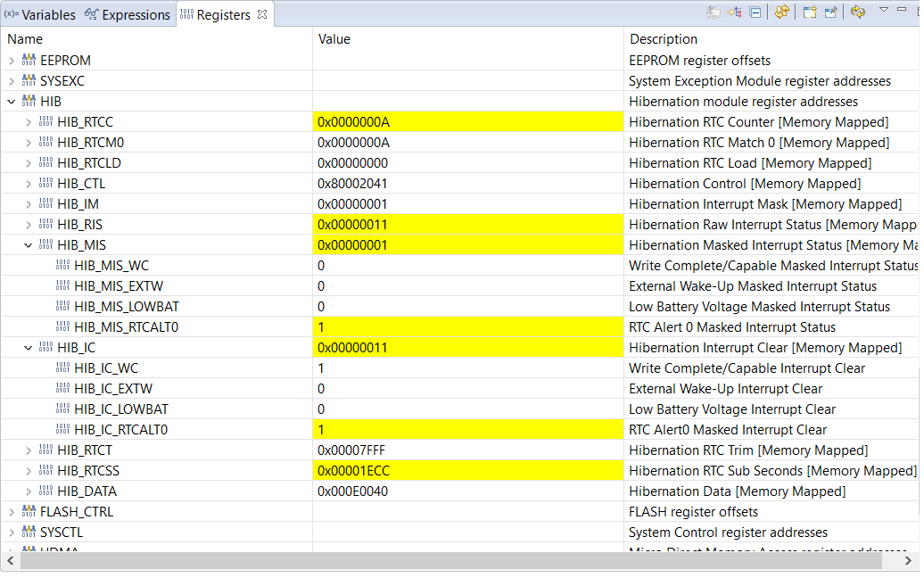The image size is (924, 578).
Task: Click the Show Logical Structure toolbar icon
Action: tap(734, 12)
